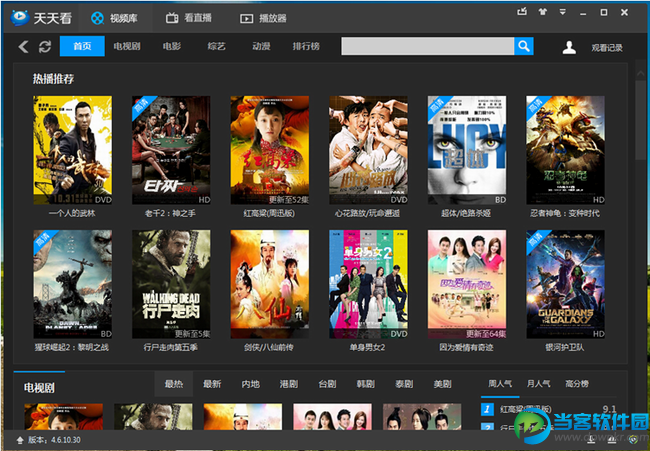Click the version update arrow icon in status bar
Image resolution: width=650 pixels, height=451 pixels.
[x=19, y=440]
